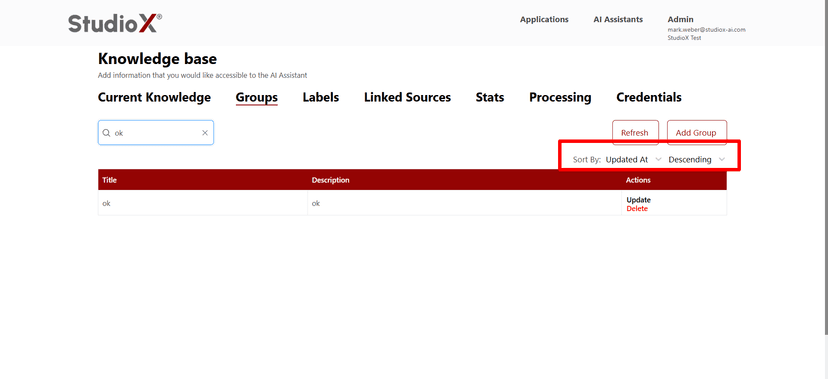This screenshot has width=828, height=379.
Task: Click the Description column header
Action: (x=464, y=180)
